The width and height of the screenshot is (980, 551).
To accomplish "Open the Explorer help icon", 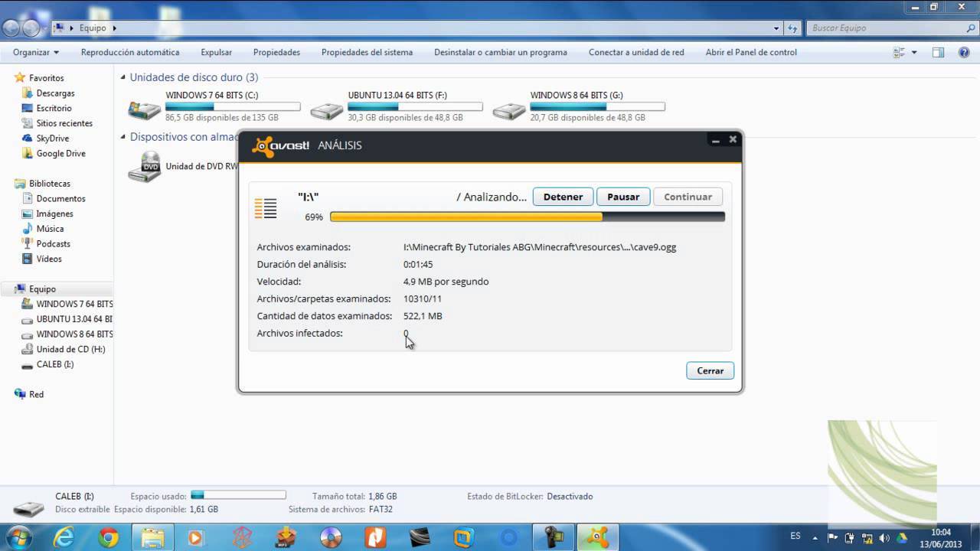I will click(964, 52).
